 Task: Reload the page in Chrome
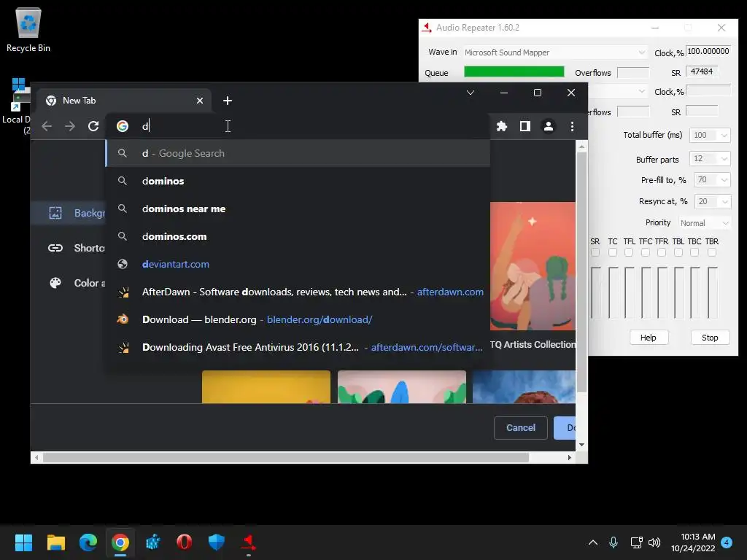[93, 126]
